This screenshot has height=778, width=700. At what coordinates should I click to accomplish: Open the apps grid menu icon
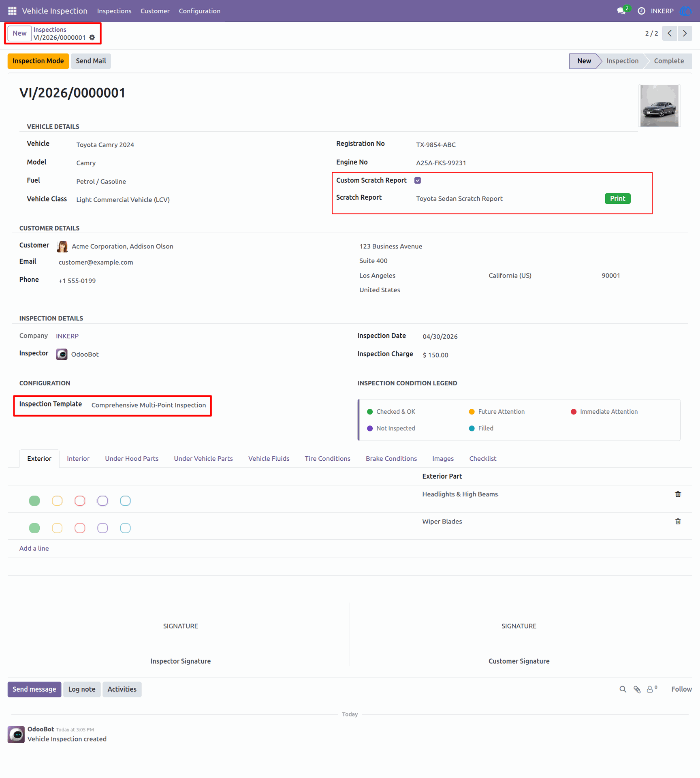pyautogui.click(x=12, y=11)
